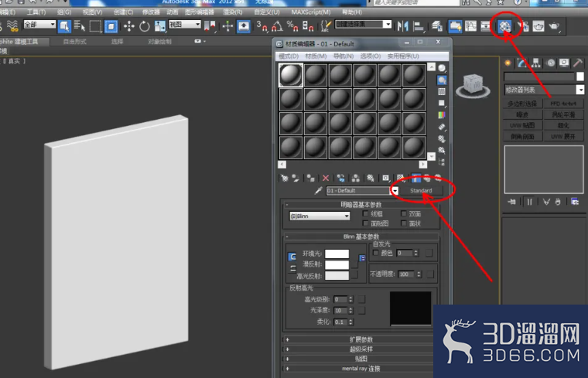Enable the 面贴图 face map checkbox
Screen dimensions: 588x378
366,223
